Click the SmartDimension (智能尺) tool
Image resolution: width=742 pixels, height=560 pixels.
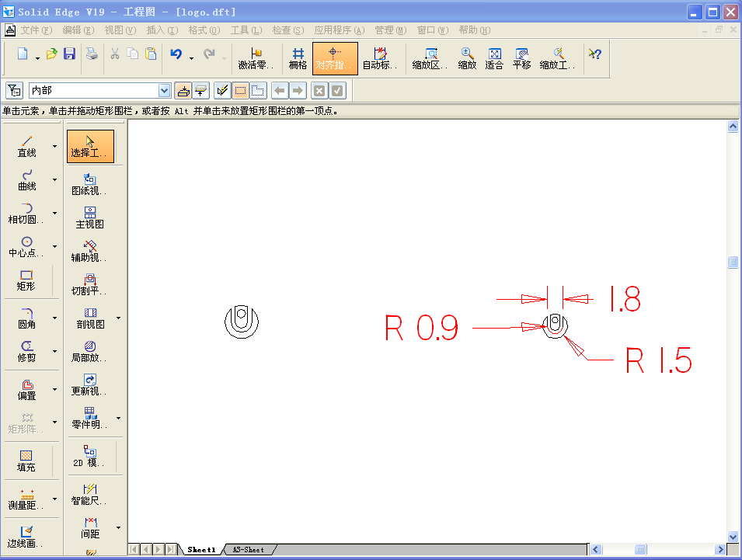[90, 494]
